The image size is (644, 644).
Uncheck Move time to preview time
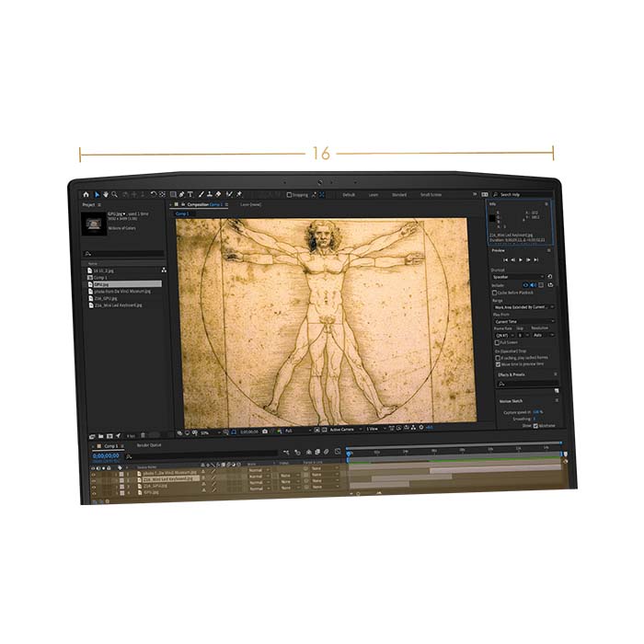[497, 364]
